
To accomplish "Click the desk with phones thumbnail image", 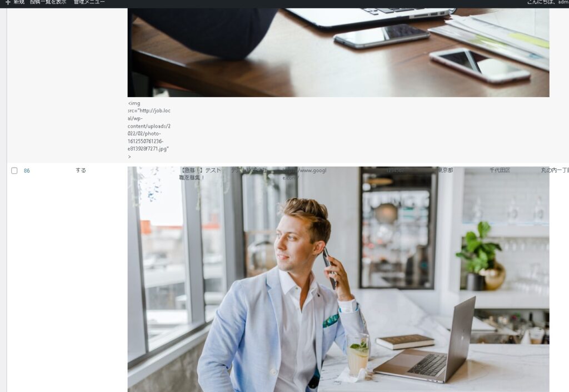I will (338, 53).
